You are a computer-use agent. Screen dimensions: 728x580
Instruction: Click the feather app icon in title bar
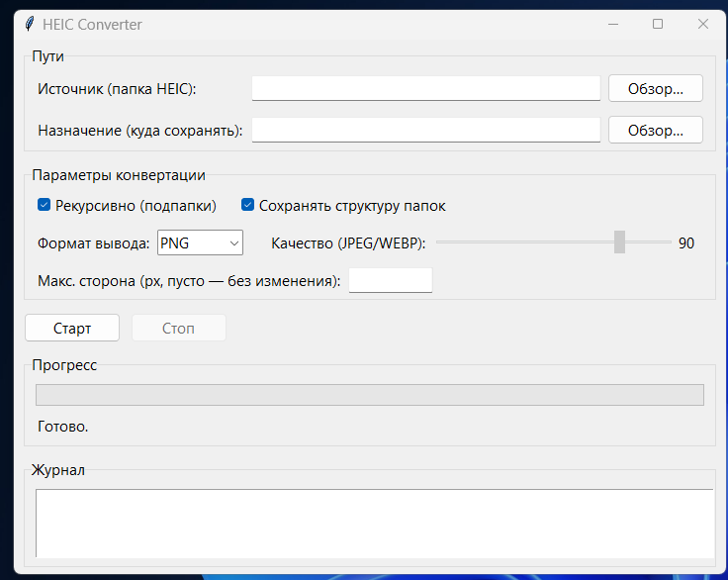(30, 24)
